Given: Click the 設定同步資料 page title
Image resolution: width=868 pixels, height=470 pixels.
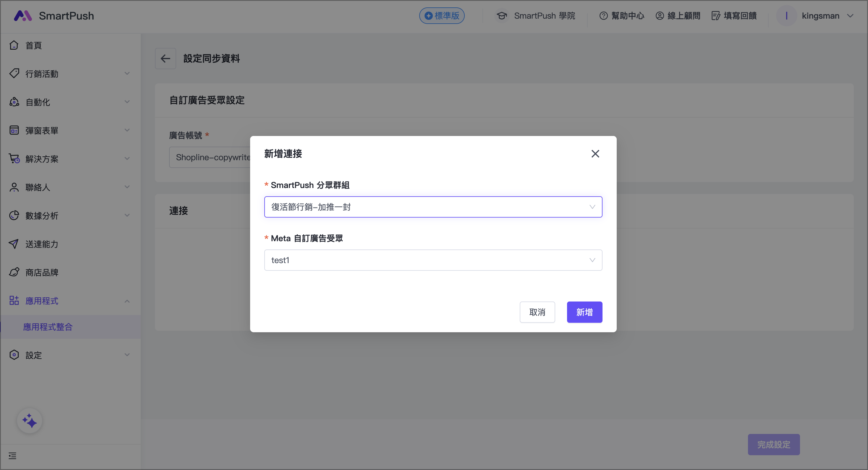Looking at the screenshot, I should tap(212, 59).
